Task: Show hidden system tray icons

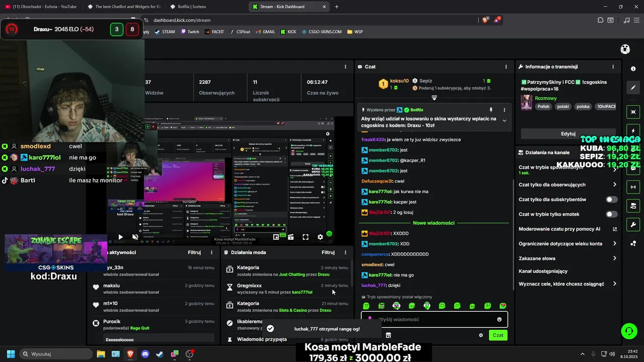Action: pos(583,354)
